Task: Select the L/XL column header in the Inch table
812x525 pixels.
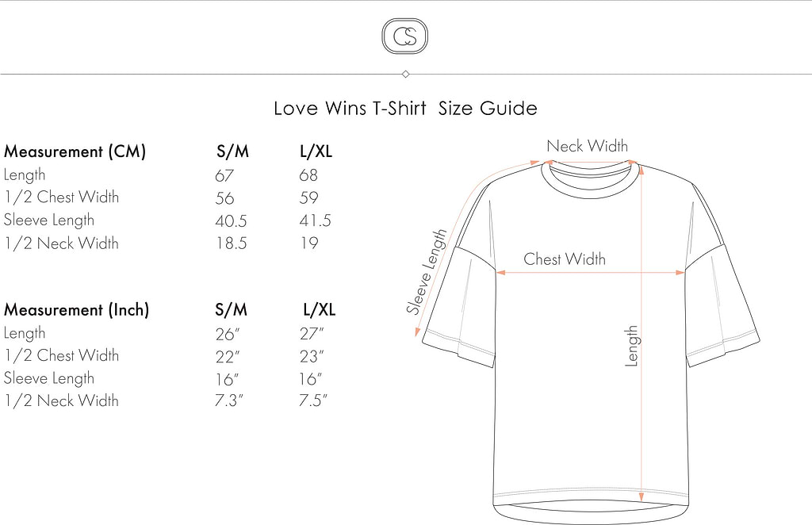Action: [x=320, y=309]
